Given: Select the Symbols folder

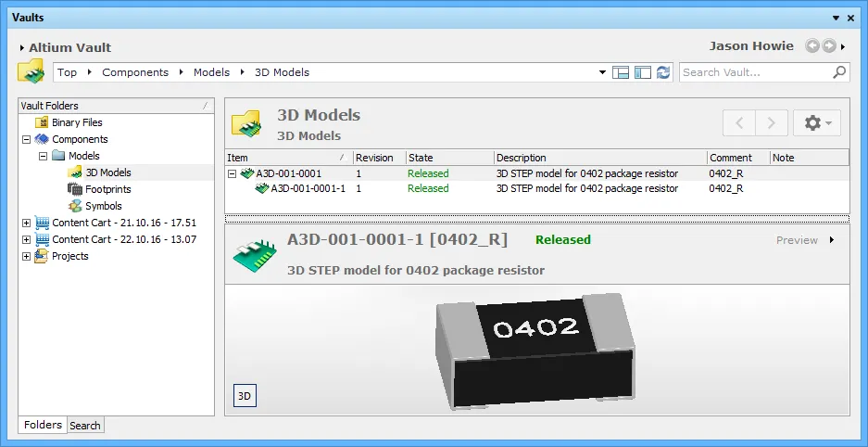Looking at the screenshot, I should click(103, 206).
